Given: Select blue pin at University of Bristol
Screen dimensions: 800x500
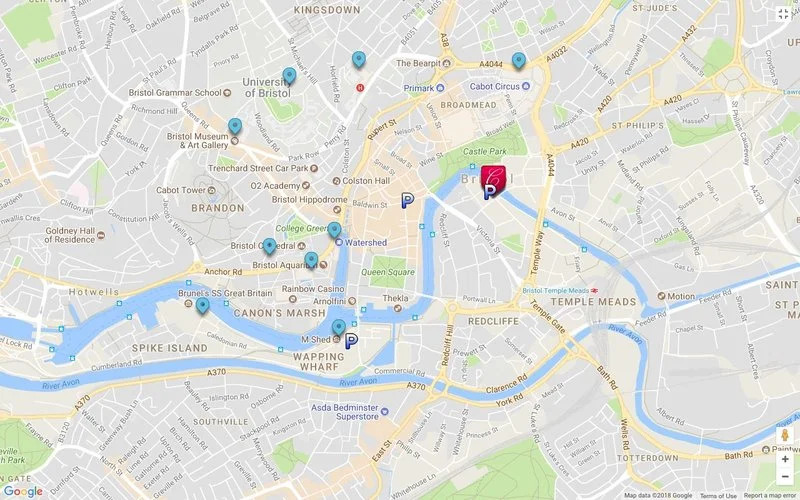Looking at the screenshot, I should click(x=289, y=76).
